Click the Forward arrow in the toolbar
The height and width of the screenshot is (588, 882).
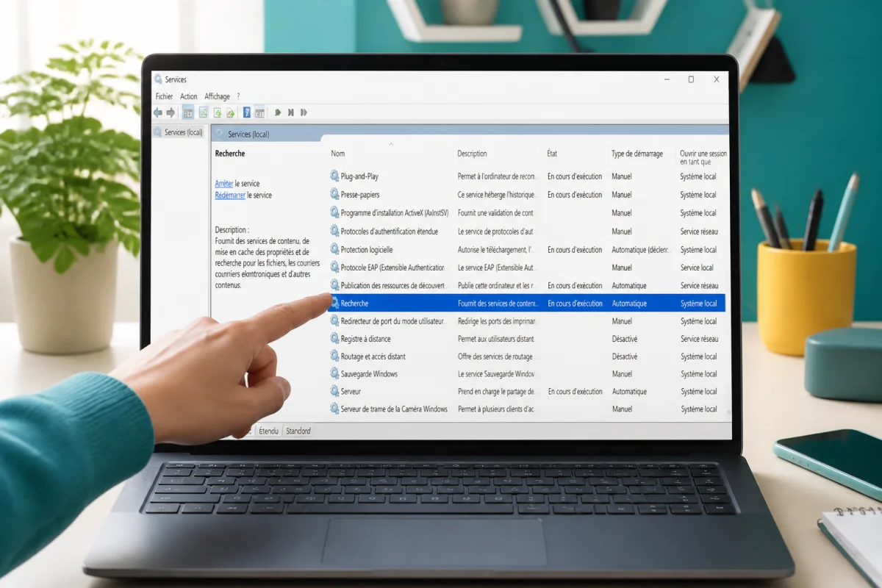pyautogui.click(x=171, y=112)
